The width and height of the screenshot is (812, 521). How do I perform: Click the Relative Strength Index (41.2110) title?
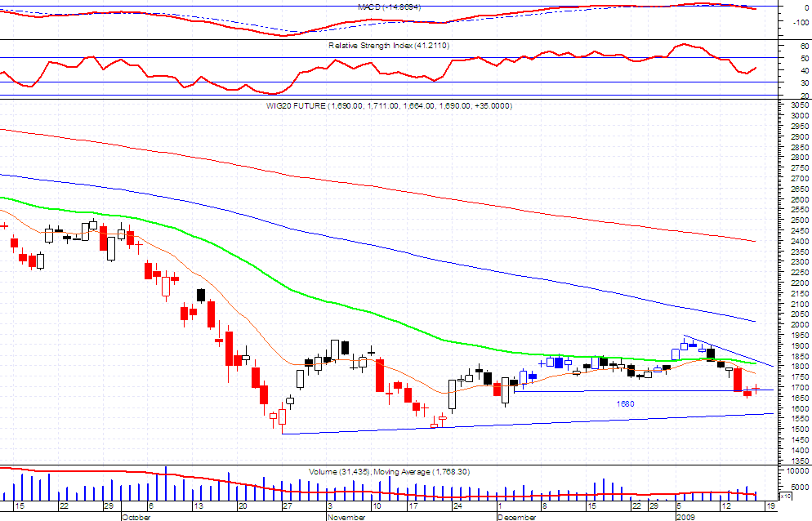click(x=388, y=46)
